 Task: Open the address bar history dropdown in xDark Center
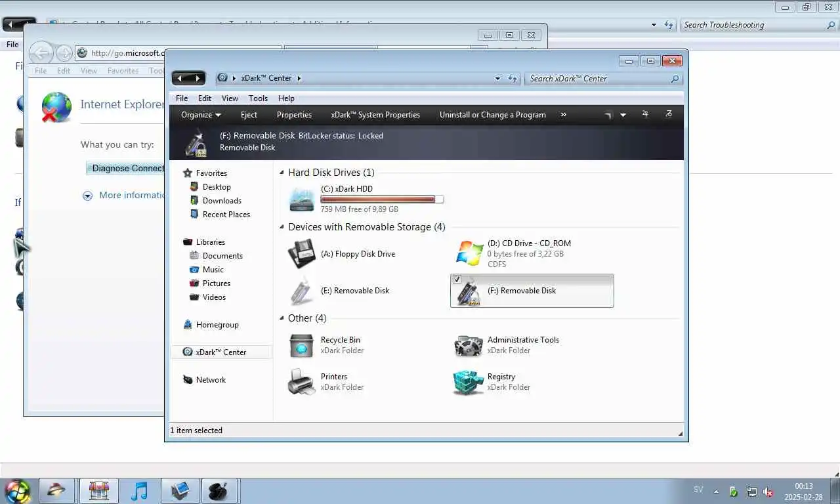[497, 78]
